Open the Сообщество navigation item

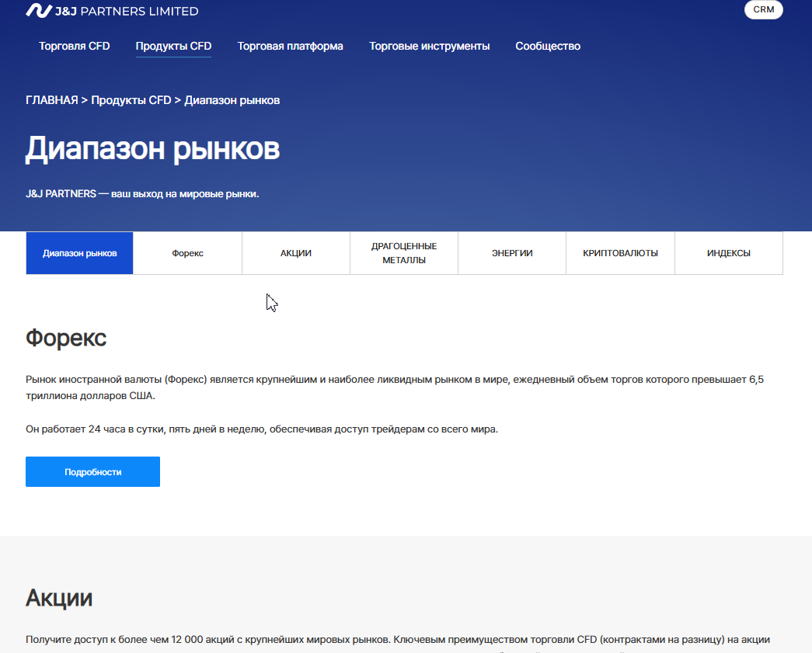coord(548,46)
